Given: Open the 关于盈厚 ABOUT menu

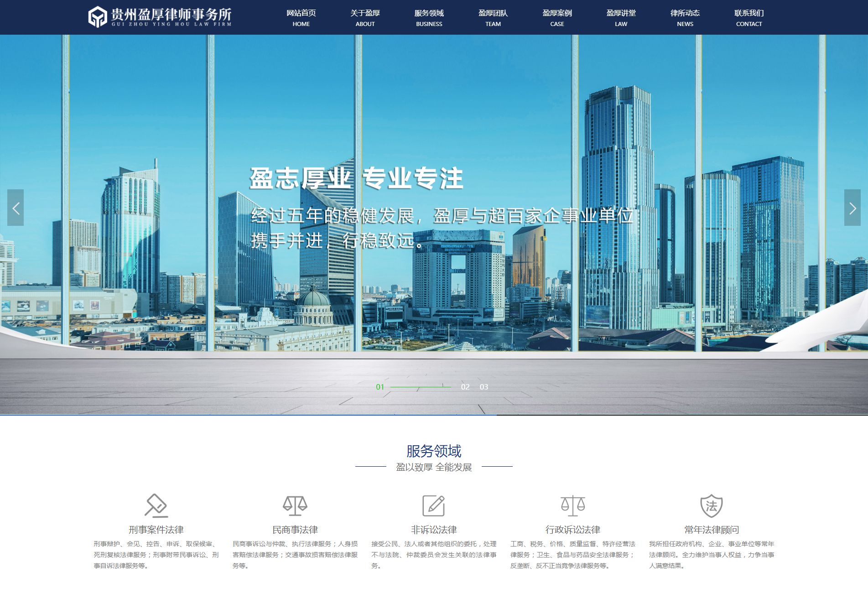Looking at the screenshot, I should coord(365,18).
